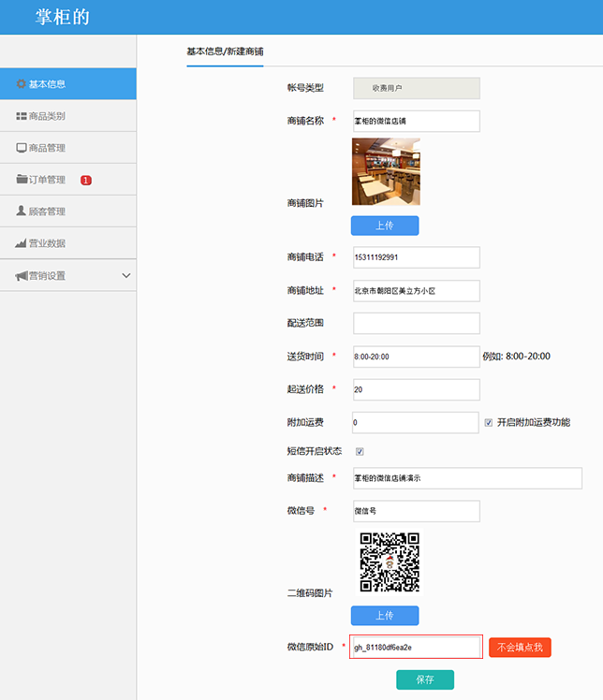Click the red order notification badge
This screenshot has height=700, width=603.
(x=86, y=180)
